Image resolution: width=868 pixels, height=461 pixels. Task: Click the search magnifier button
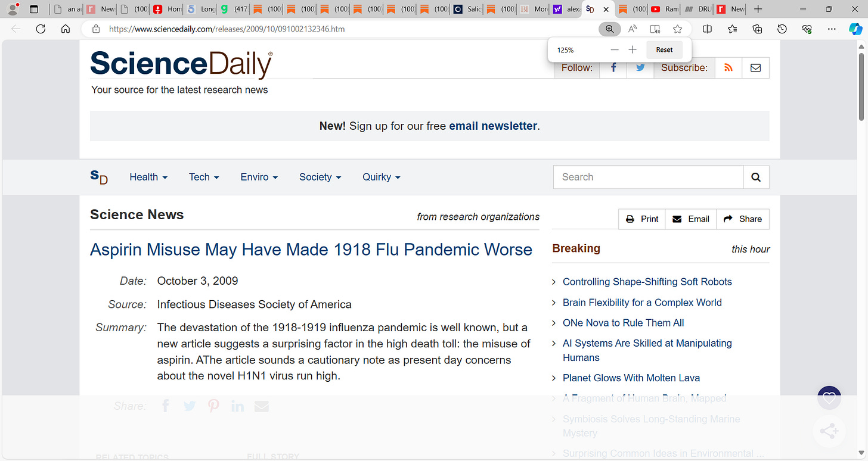click(x=756, y=177)
